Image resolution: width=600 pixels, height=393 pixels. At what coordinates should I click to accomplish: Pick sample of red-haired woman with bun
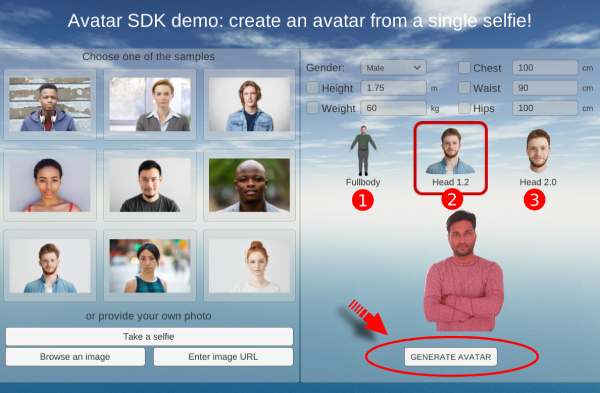[249, 266]
